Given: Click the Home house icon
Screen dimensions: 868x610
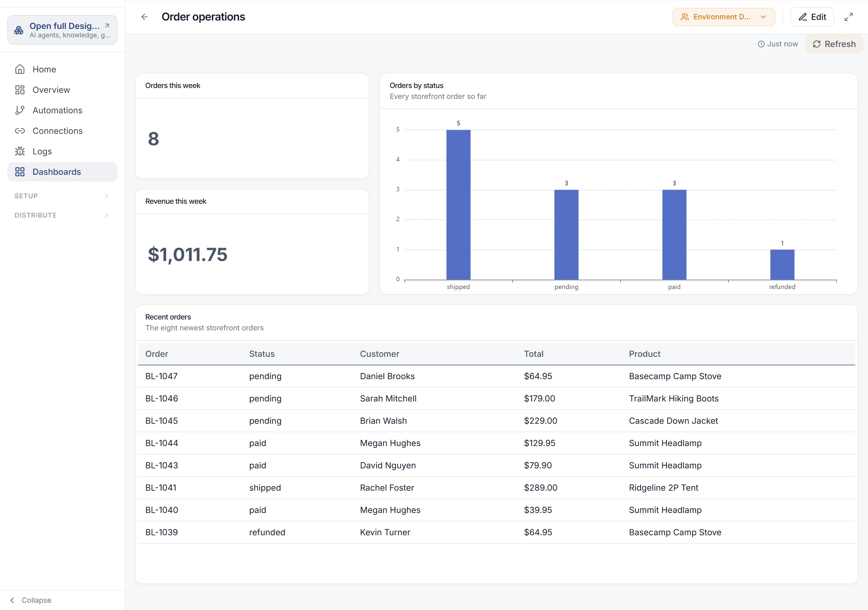Looking at the screenshot, I should coord(20,69).
